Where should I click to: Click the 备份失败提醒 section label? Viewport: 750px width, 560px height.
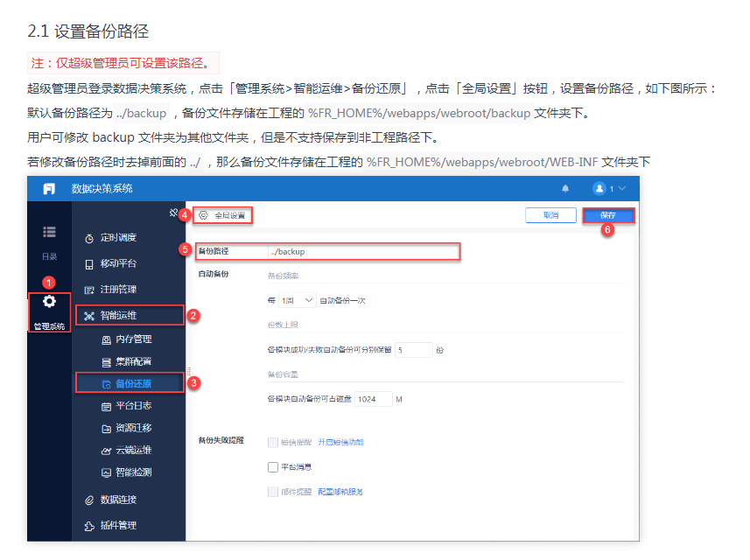[221, 440]
